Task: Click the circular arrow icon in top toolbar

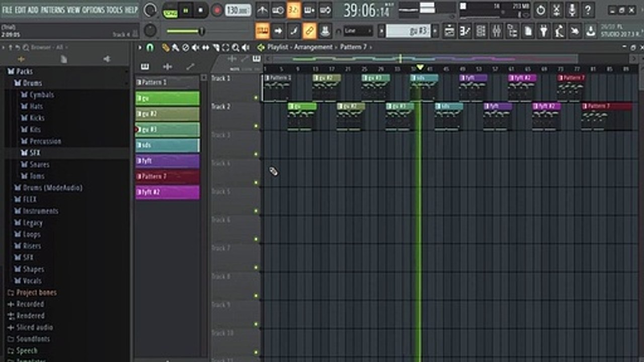Action: 540,10
